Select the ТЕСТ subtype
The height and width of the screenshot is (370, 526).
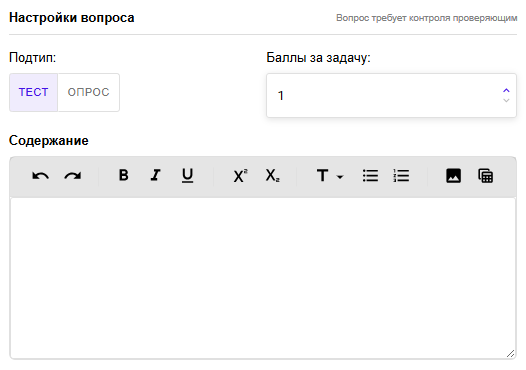[34, 92]
